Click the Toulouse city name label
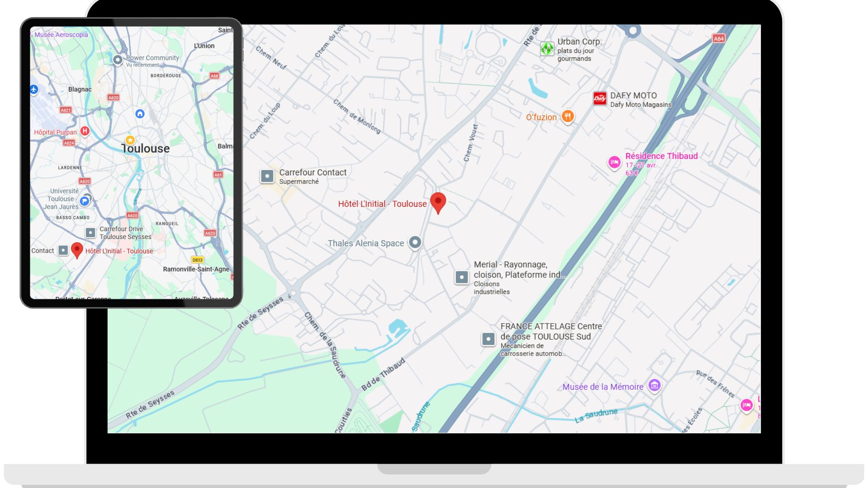The height and width of the screenshot is (488, 868). coord(146,149)
